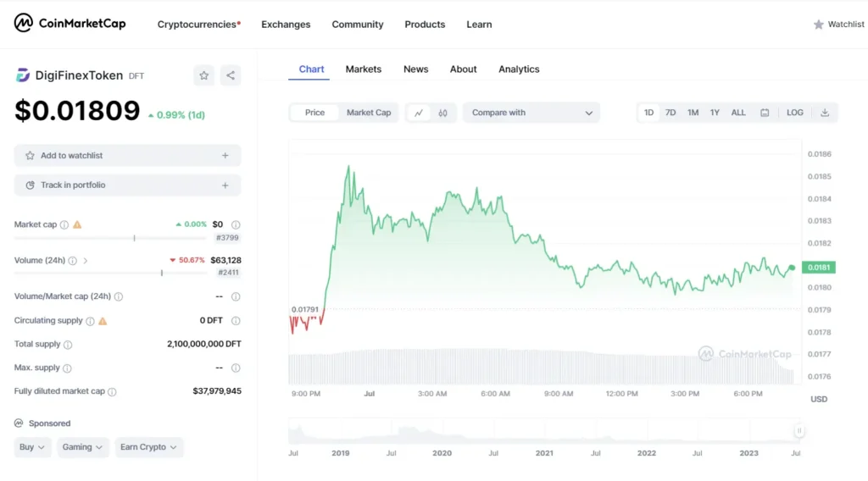Open the Compare with dropdown
The width and height of the screenshot is (868, 481).
pyautogui.click(x=531, y=113)
